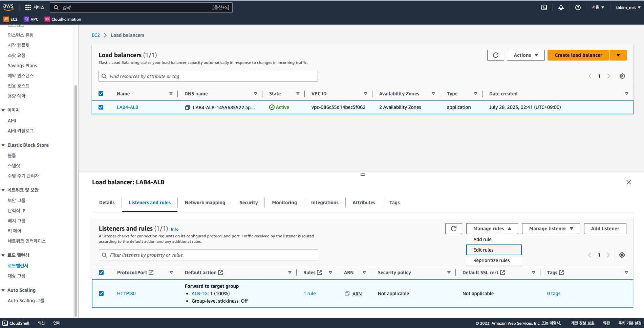
Task: Click the AWS console search field
Action: [x=141, y=7]
